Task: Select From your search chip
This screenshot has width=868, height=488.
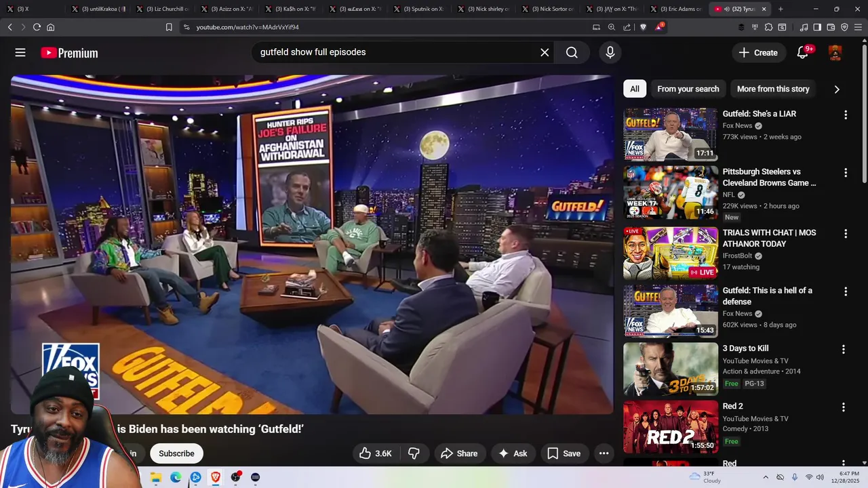Action: (x=688, y=89)
